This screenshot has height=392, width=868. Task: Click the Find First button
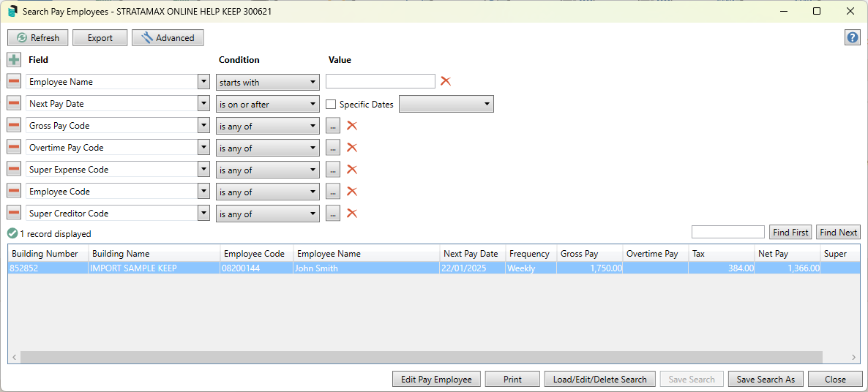(x=790, y=233)
